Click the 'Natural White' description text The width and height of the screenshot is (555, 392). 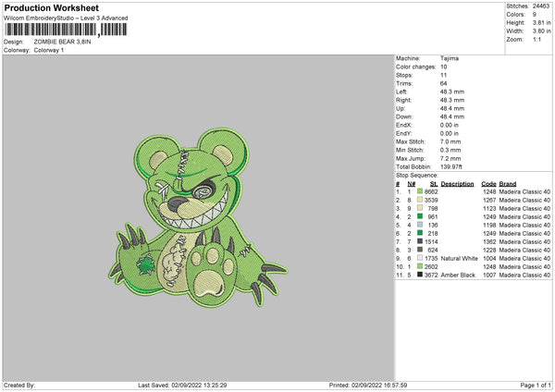[459, 258]
